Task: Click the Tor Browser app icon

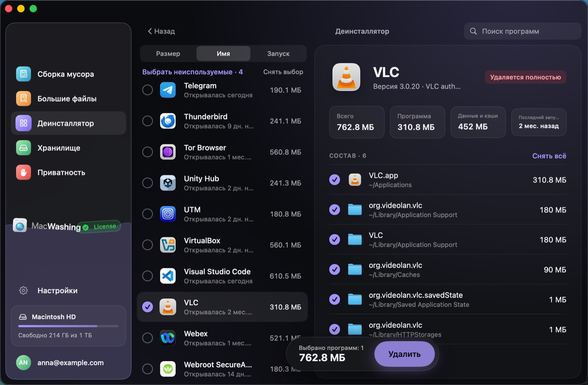Action: coord(168,152)
